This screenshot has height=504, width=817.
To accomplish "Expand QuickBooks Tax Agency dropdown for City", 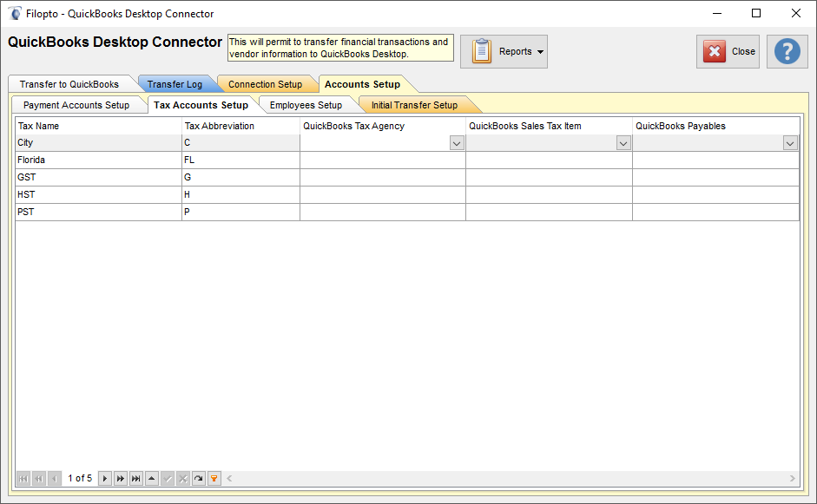I will click(457, 143).
